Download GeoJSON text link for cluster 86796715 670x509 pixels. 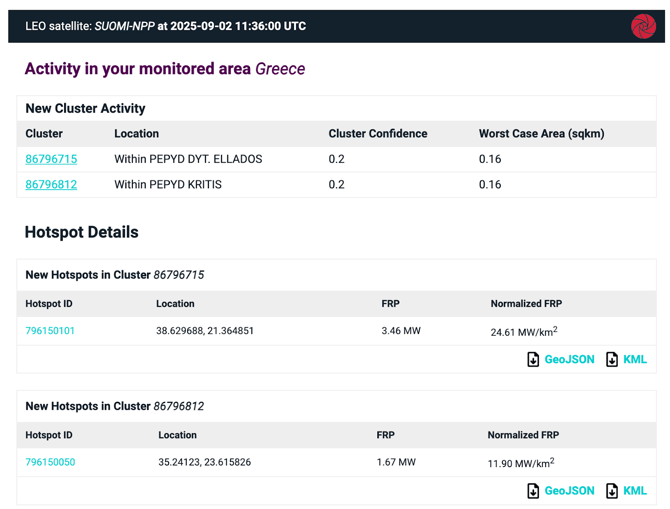coord(569,359)
